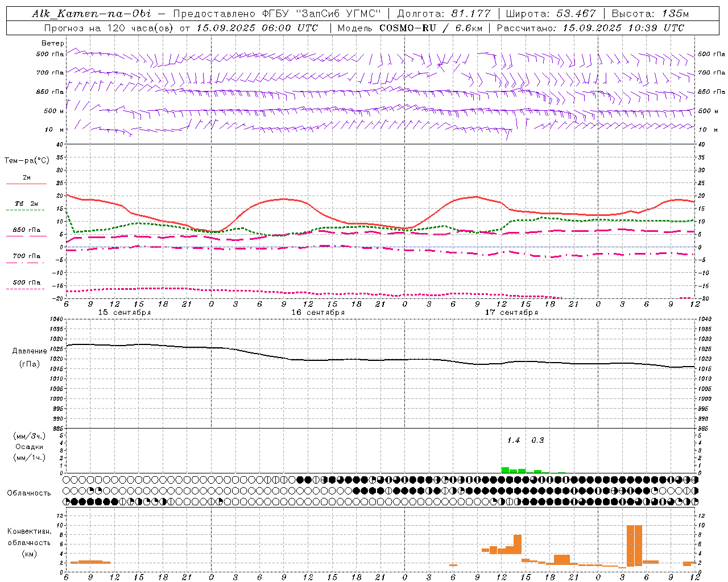Click the '16 сентября' date label
Viewport: 728px width, 582px height.
(x=318, y=313)
